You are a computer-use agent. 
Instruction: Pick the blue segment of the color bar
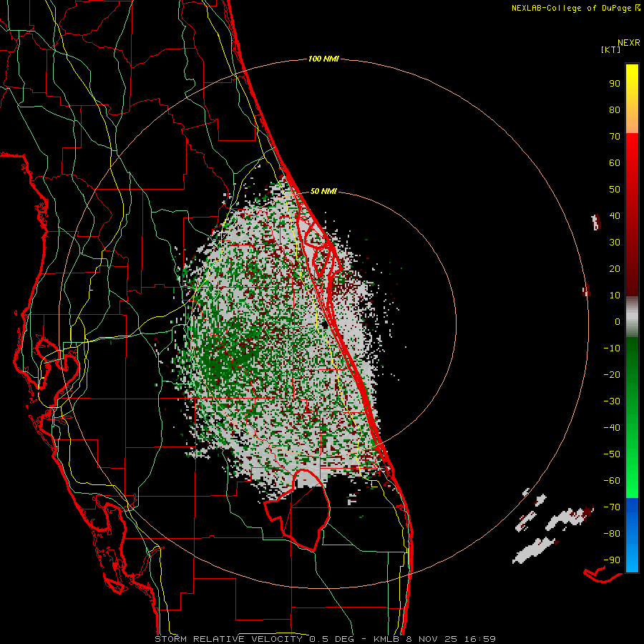click(632, 535)
